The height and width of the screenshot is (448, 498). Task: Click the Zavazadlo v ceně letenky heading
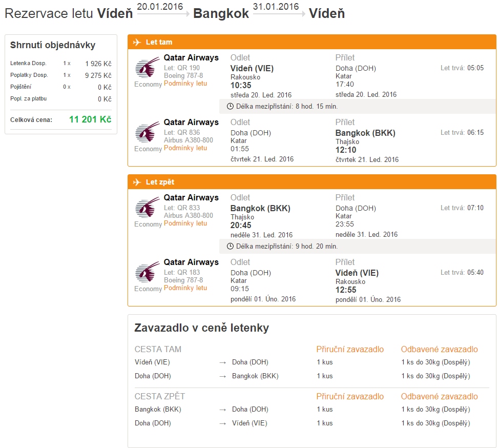coord(202,328)
